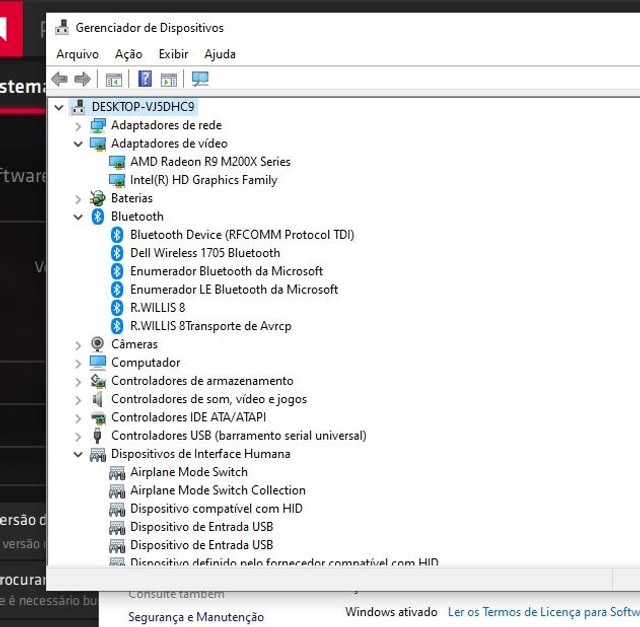Click the Baterias battery icon
Screen dimensions: 640x627
pos(98,198)
